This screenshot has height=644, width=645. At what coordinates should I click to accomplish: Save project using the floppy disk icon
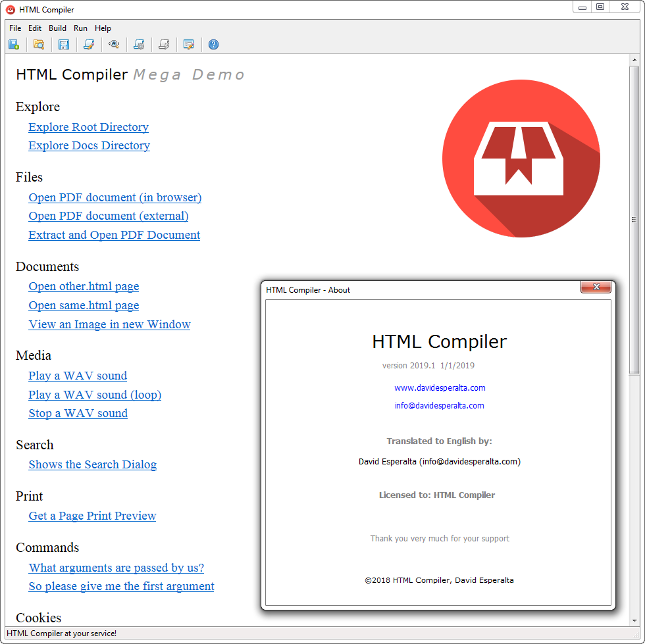pyautogui.click(x=64, y=45)
